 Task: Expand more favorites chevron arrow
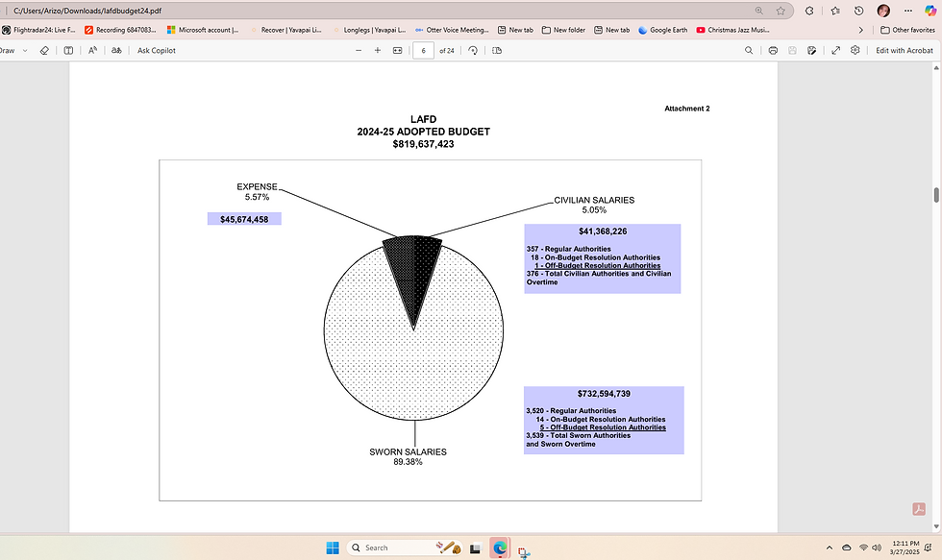[x=860, y=30]
